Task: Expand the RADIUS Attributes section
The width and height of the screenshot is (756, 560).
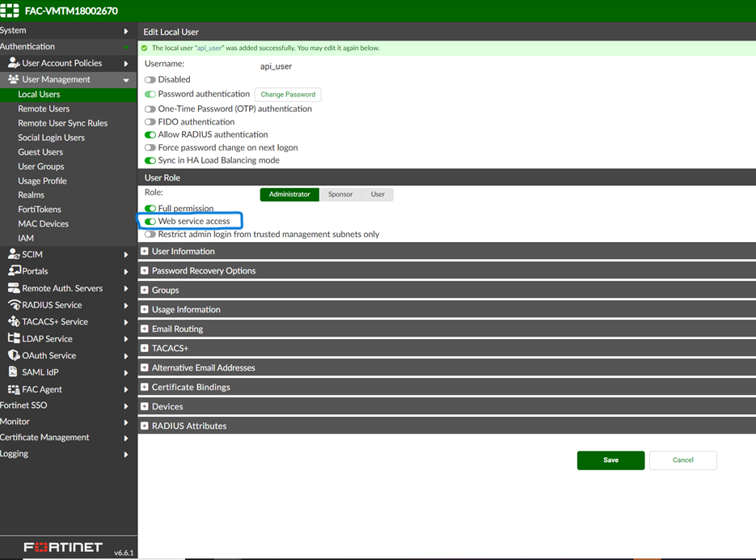Action: pos(145,426)
